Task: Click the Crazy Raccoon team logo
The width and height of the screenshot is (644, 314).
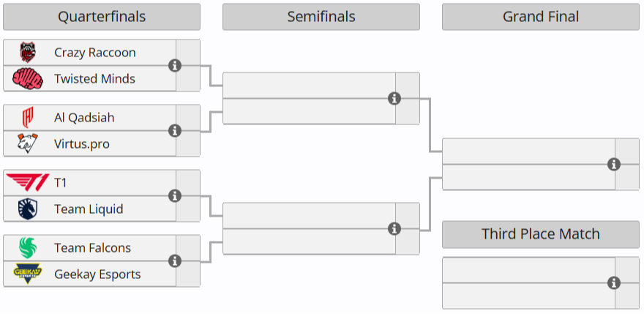Action: (28, 53)
